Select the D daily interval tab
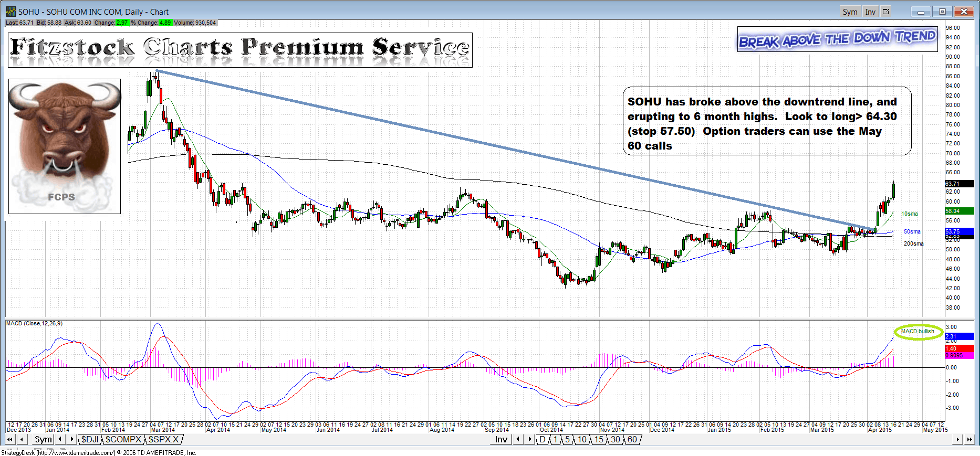The image size is (980, 456). tap(543, 440)
